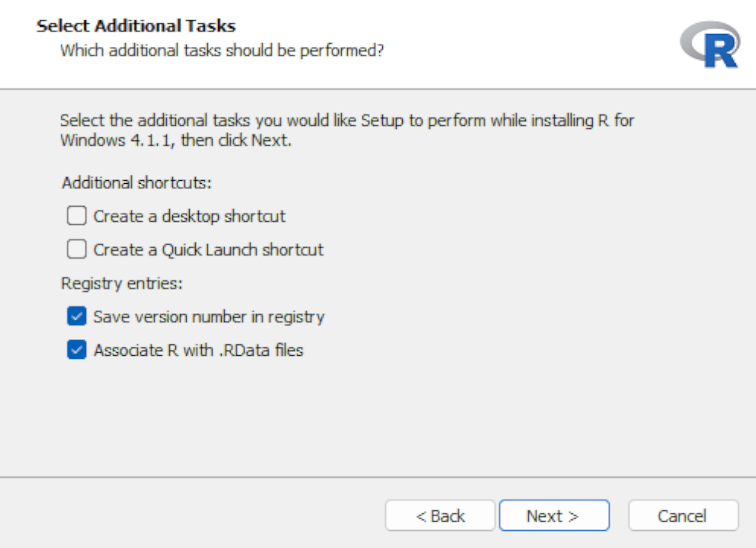Screen dimensions: 756x548
Task: Click the 'Which additional tasks should be performed?' subtitle
Action: click(x=222, y=50)
